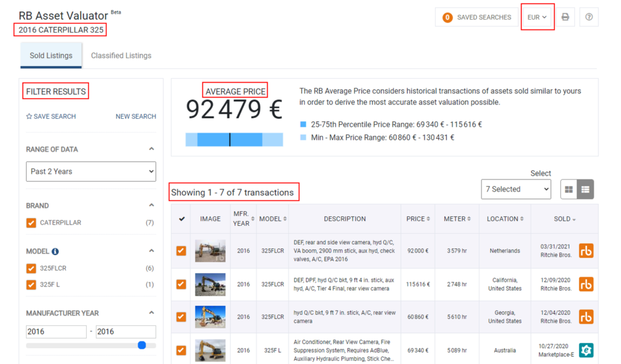Click the SAVE SEARCH link
621x364 pixels.
click(x=51, y=116)
